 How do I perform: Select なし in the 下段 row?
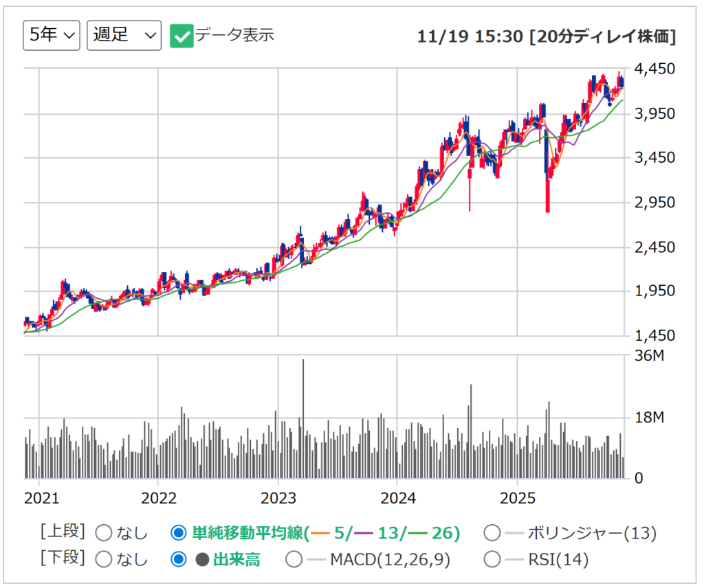[103, 559]
